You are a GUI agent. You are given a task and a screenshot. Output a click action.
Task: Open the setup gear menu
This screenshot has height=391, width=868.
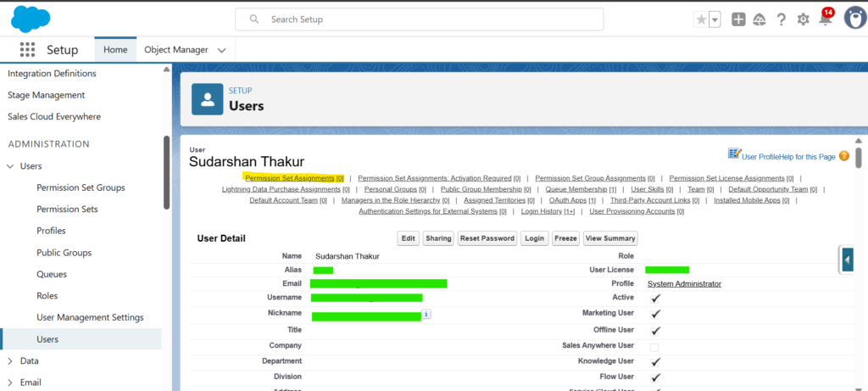tap(803, 20)
